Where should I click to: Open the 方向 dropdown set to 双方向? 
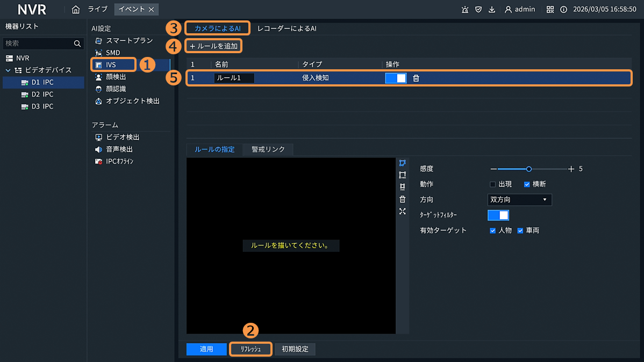[x=520, y=200]
